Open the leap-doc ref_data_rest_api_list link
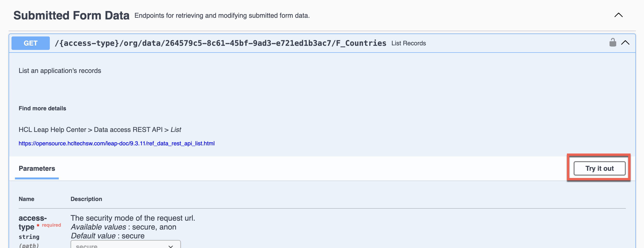The height and width of the screenshot is (248, 644). point(117,143)
